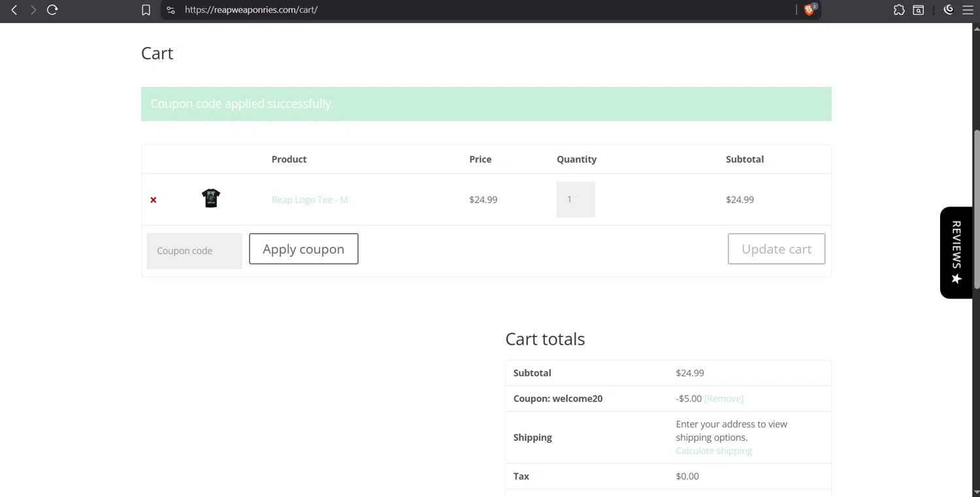Click into the Coupon code field

(x=195, y=251)
